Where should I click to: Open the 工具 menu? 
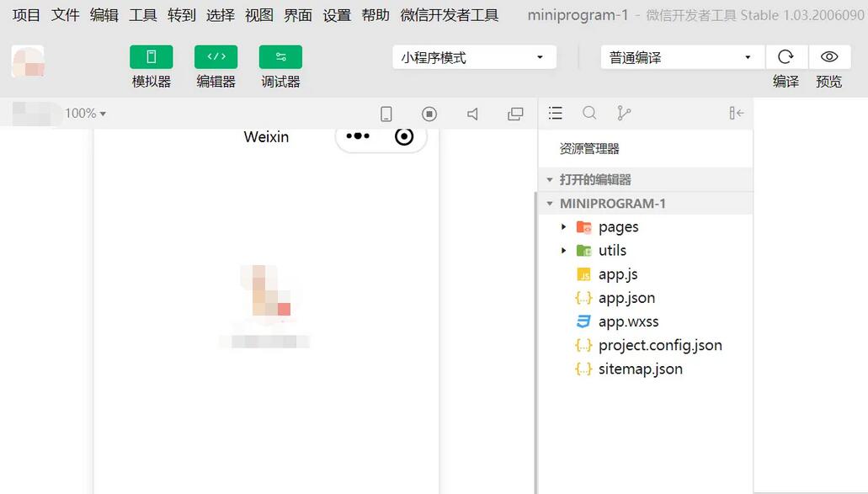click(143, 15)
